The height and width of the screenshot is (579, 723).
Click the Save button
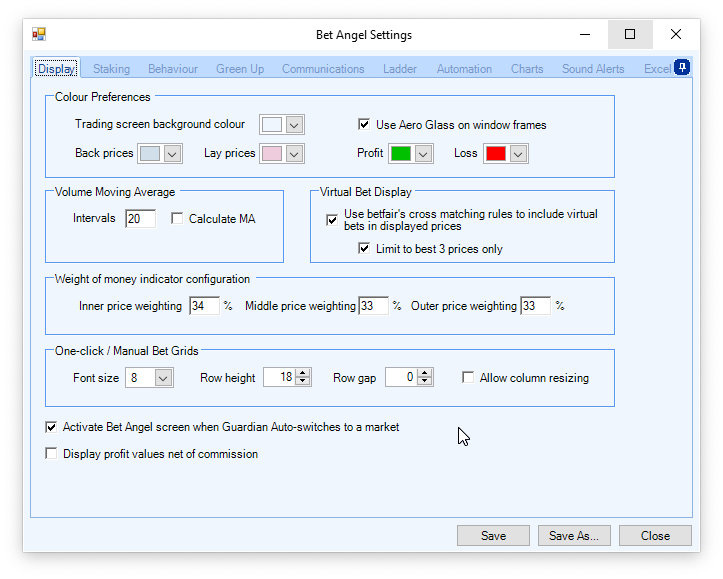[493, 536]
